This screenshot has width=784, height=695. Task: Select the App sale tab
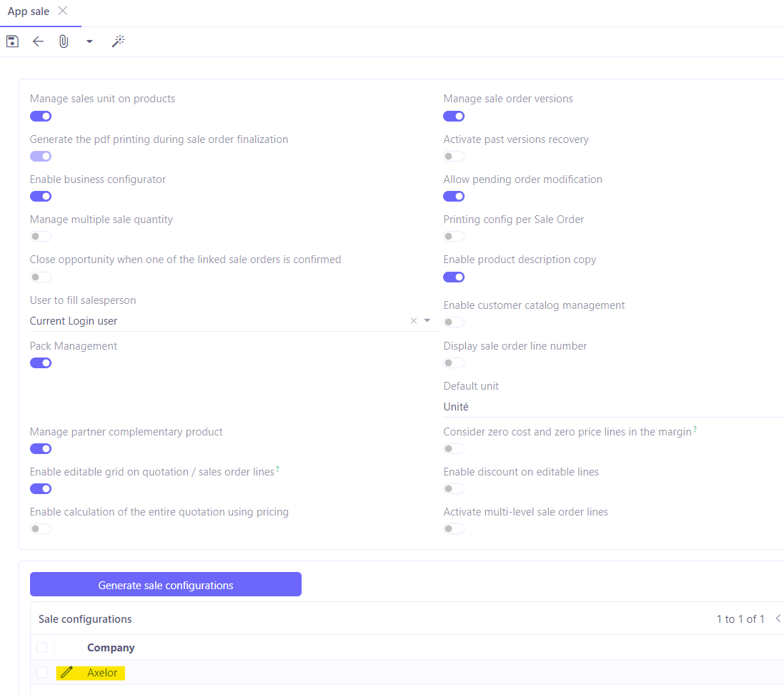29,11
